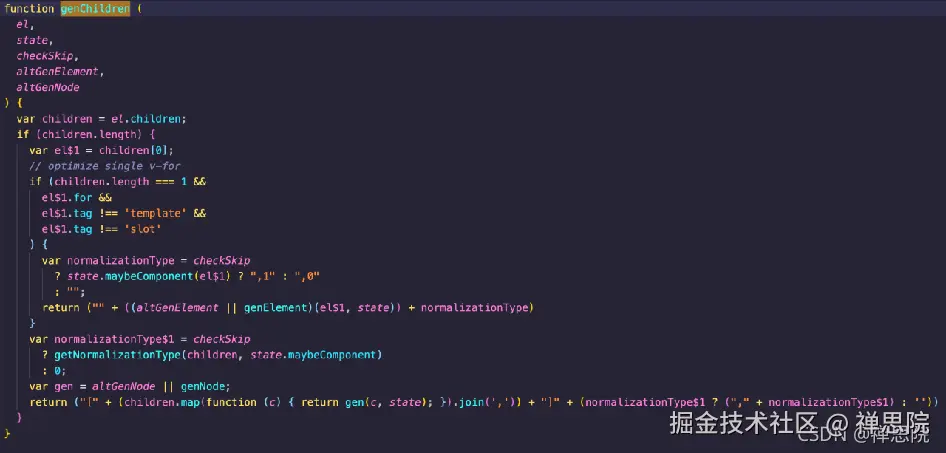Click the final closing brace of the function
Image resolution: width=946 pixels, height=453 pixels.
click(7, 434)
